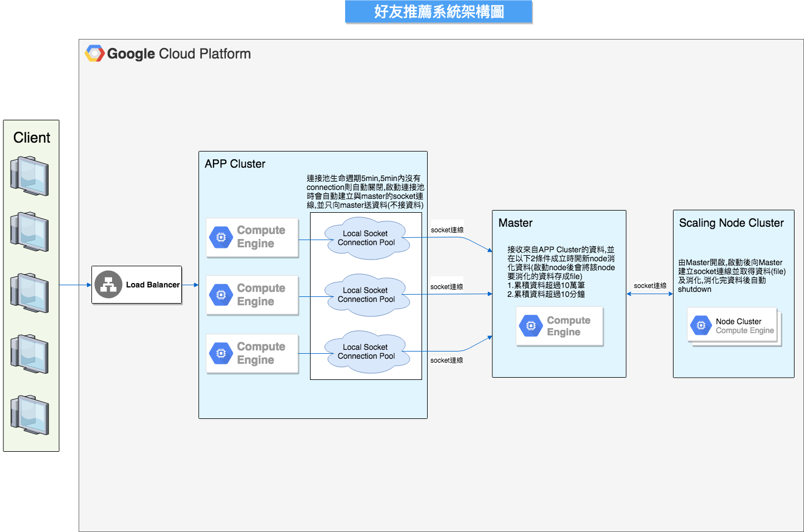Select the Load Balancer icon
804x532 pixels.
point(108,285)
